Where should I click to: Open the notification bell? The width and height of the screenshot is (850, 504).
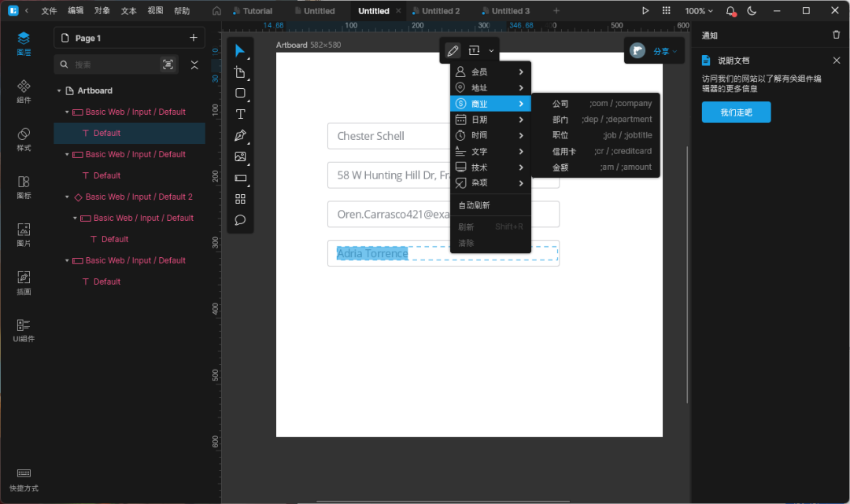click(730, 11)
